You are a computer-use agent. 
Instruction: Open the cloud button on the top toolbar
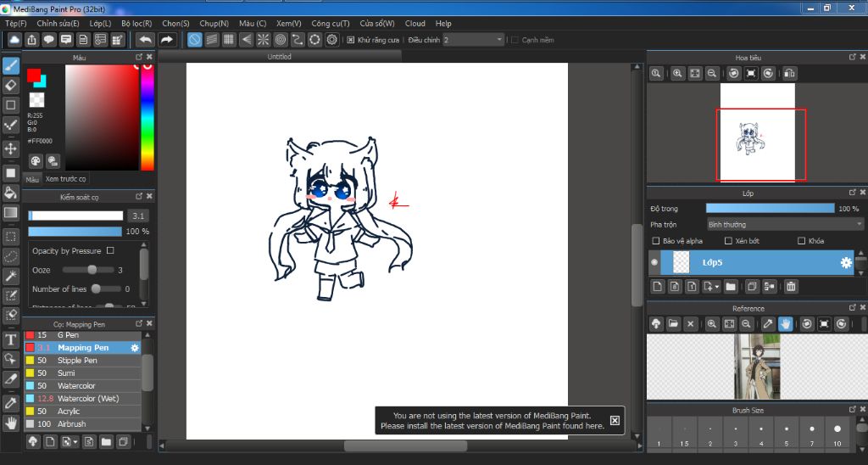coord(14,39)
